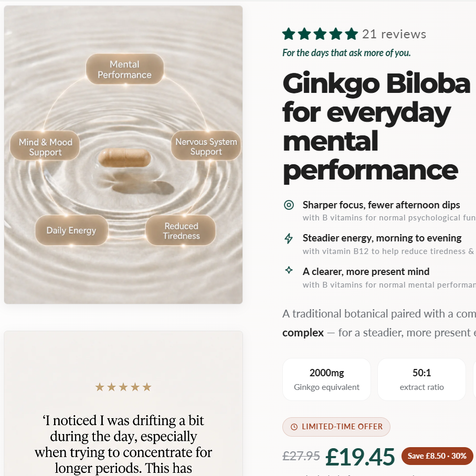Click the £19.45 sale price
This screenshot has height=476, width=476.
coord(360,457)
